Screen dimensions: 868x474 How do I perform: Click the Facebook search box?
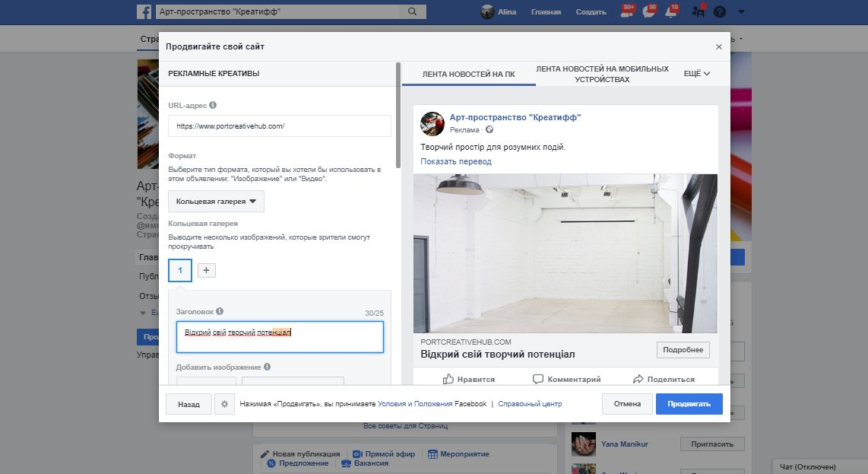(x=280, y=11)
